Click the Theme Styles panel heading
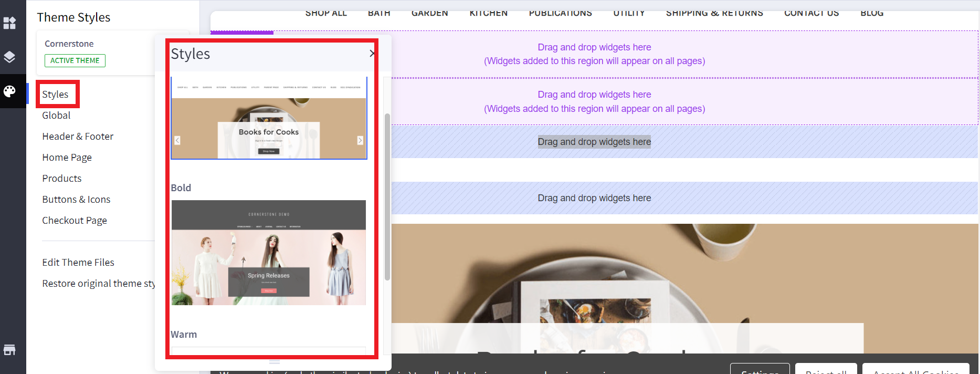The width and height of the screenshot is (980, 374). click(x=73, y=17)
